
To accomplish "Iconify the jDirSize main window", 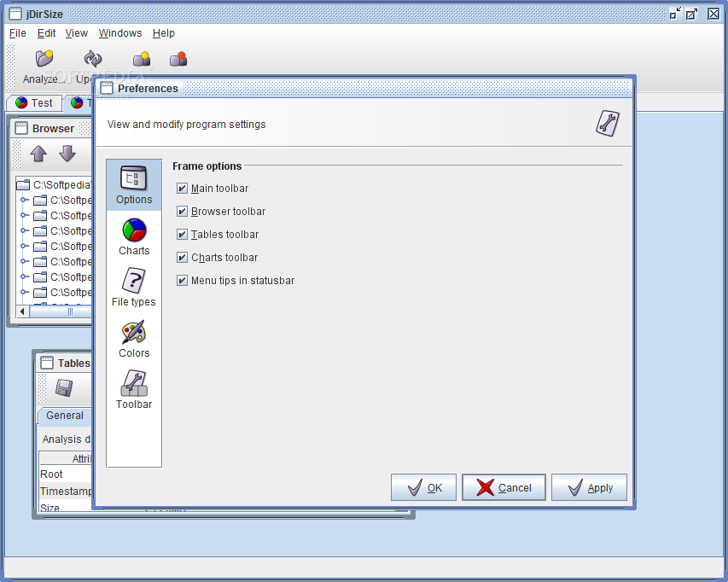I will tap(676, 14).
